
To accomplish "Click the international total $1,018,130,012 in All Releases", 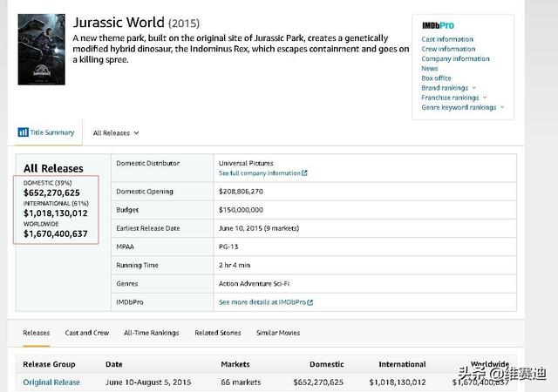I will (x=56, y=213).
